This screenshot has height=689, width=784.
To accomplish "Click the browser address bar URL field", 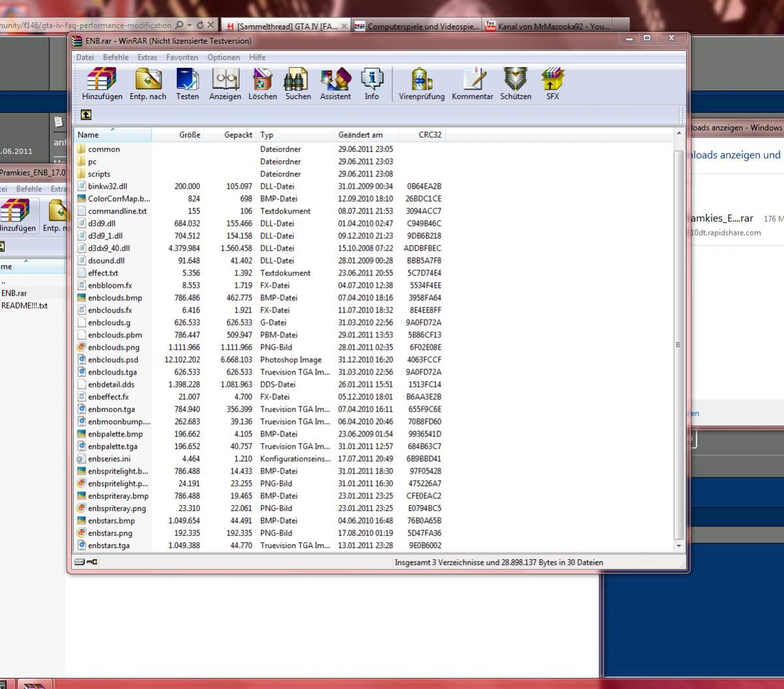I will pos(85,25).
